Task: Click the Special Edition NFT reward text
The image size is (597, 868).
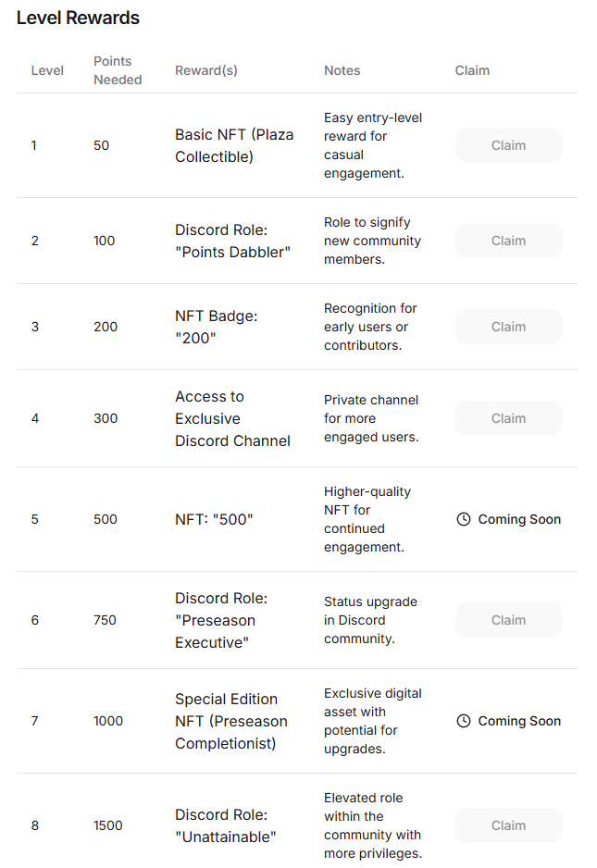Action: click(x=231, y=721)
